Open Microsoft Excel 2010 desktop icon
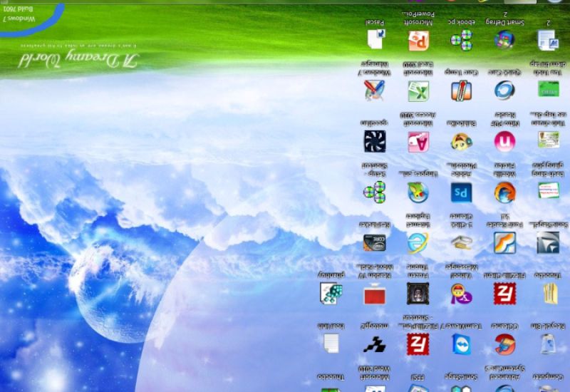 pos(418,91)
